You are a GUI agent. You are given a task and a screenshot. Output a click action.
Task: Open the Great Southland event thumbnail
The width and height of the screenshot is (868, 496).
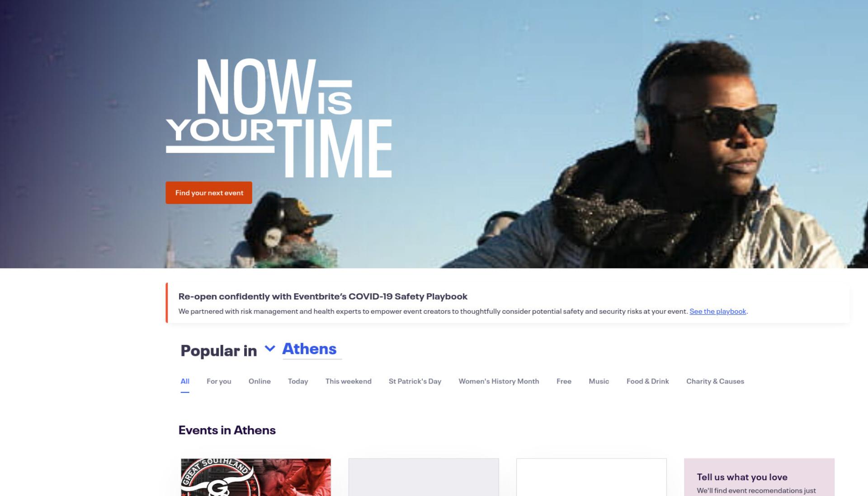pyautogui.click(x=256, y=477)
